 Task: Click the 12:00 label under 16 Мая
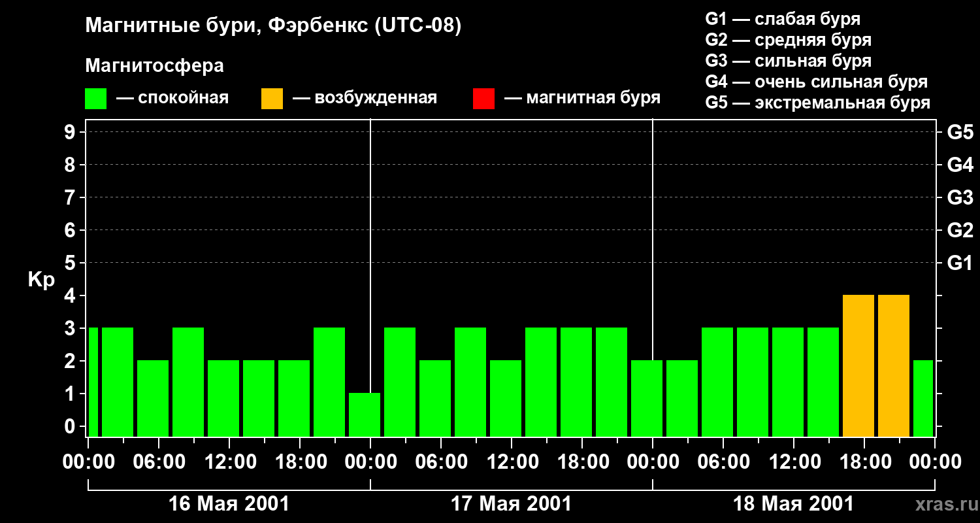tap(229, 462)
